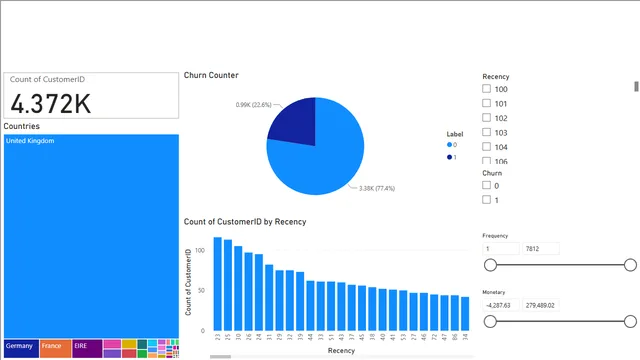This screenshot has width=640, height=360.
Task: Tick the Churn 0 checkbox
Action: click(486, 185)
